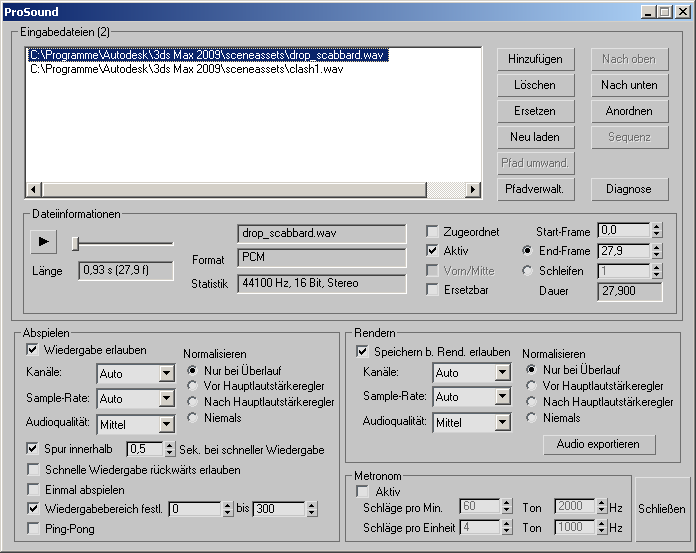This screenshot has width=696, height=553.
Task: Click the Schließen button
Action: click(662, 509)
